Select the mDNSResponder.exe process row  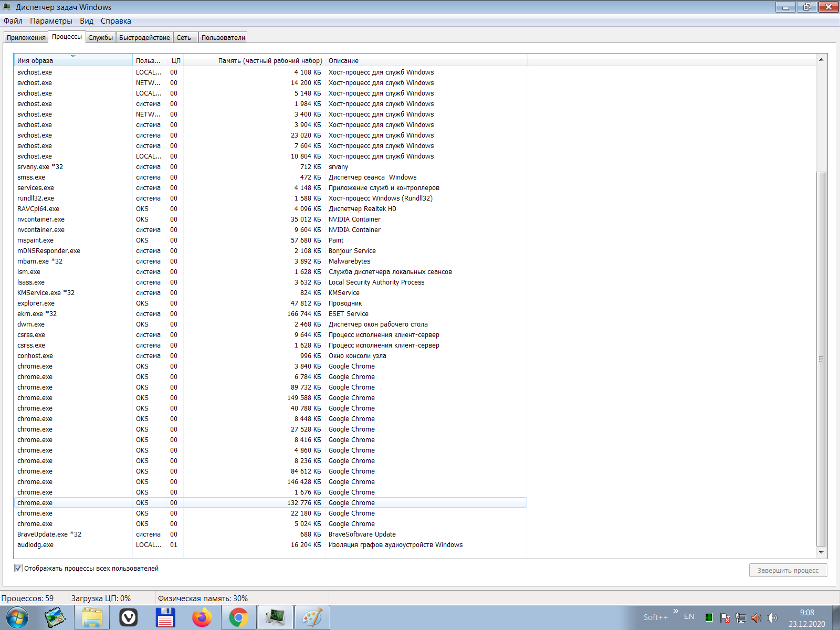(x=270, y=251)
